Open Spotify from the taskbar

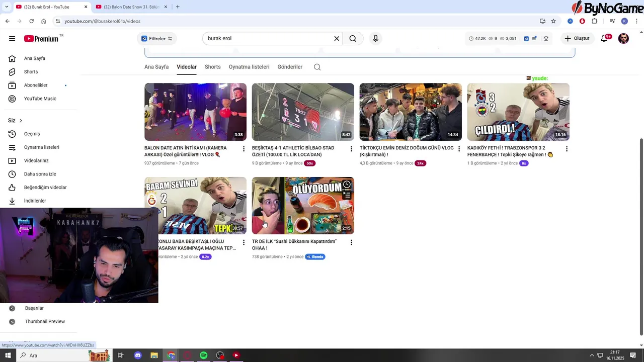click(x=203, y=355)
